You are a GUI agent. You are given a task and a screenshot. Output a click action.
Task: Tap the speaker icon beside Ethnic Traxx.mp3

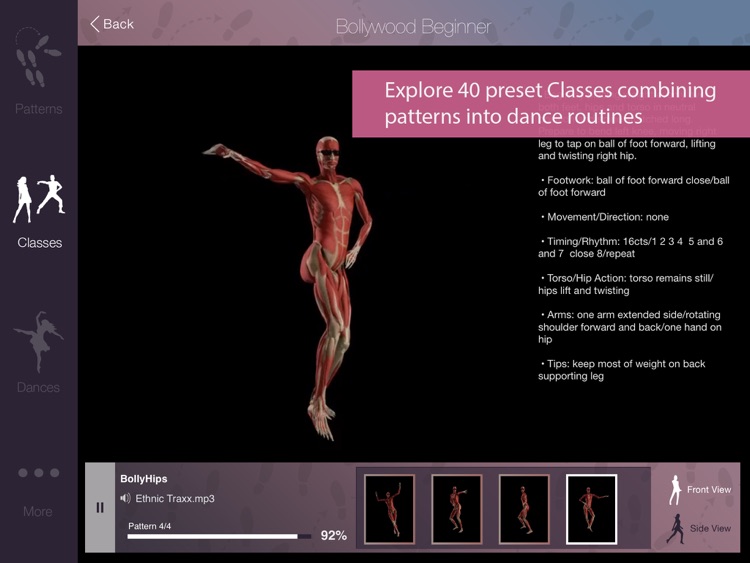[126, 498]
